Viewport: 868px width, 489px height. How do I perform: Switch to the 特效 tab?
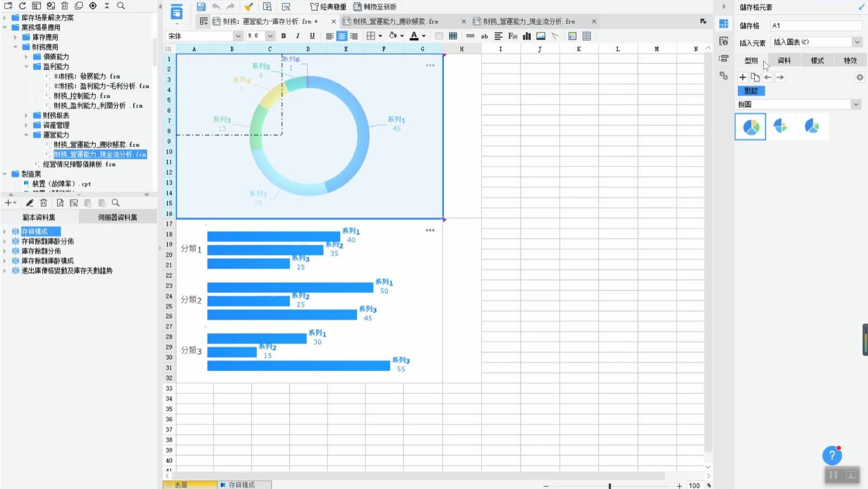coord(850,60)
